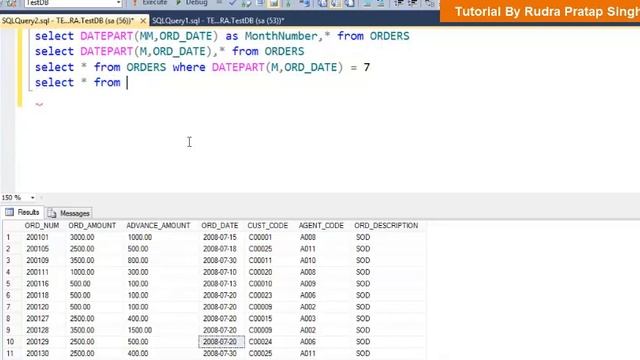Click the cell with order number 200105
This screenshot has height=360, width=640.
[38, 249]
